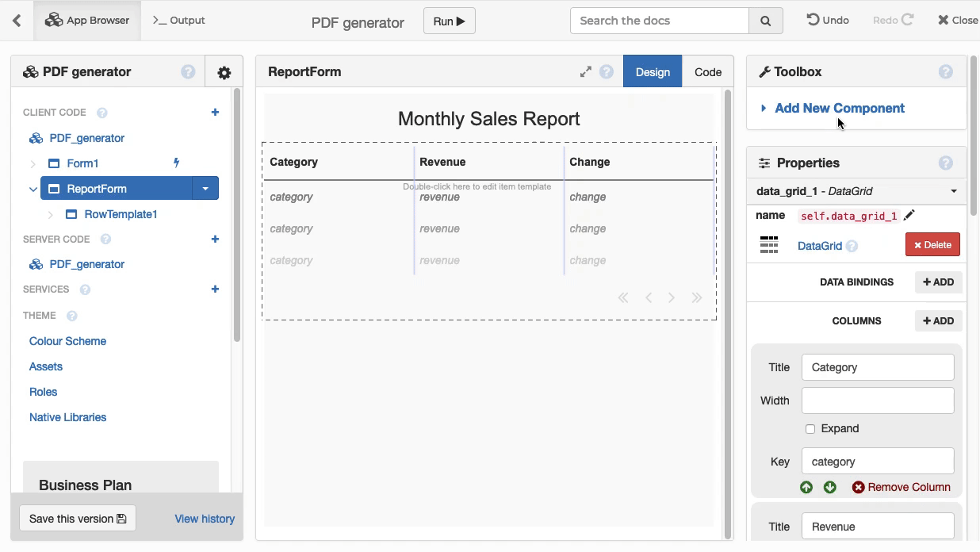980x552 pixels.
Task: Click the search magnifier icon
Action: 765,21
